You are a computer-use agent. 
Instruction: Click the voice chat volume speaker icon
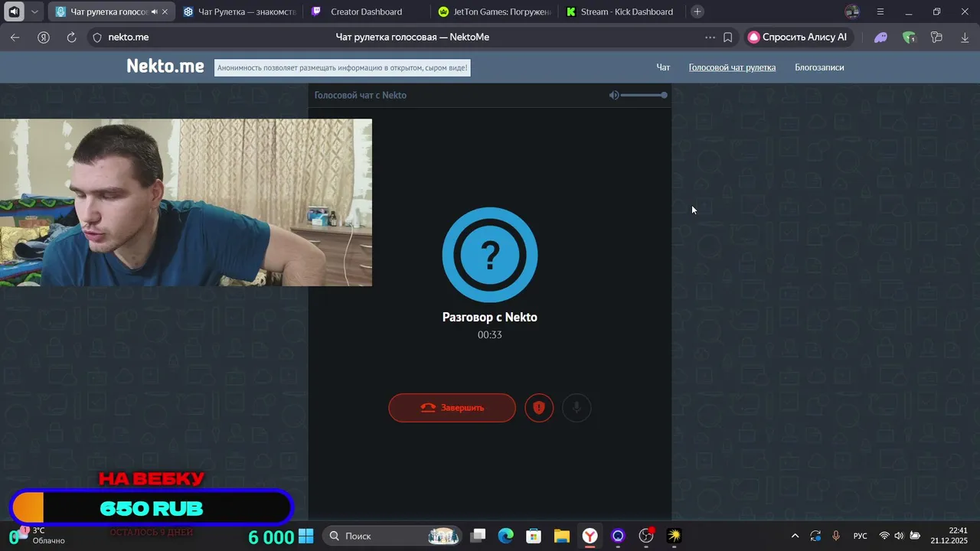coord(613,95)
